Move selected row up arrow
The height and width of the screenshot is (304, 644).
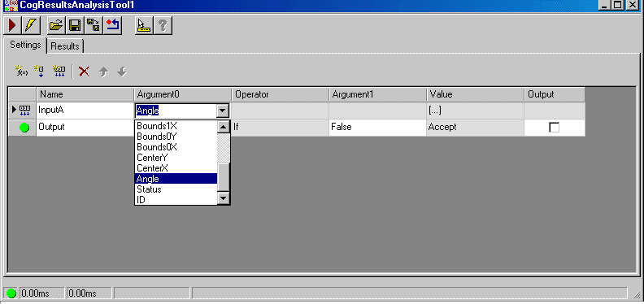pyautogui.click(x=103, y=72)
